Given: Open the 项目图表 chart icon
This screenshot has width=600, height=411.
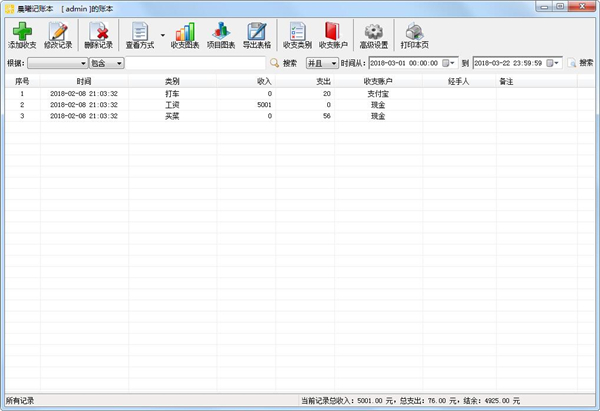Looking at the screenshot, I should 221,36.
